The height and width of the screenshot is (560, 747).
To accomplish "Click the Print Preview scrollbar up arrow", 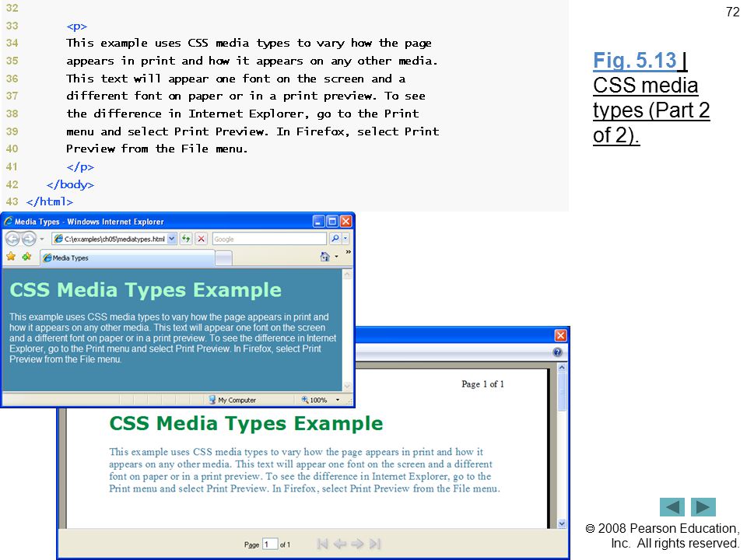I will coord(562,368).
